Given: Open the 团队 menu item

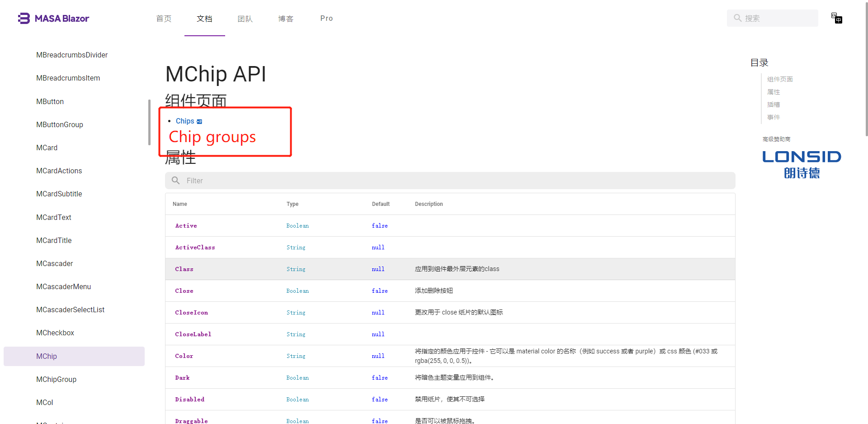Looking at the screenshot, I should click(245, 19).
